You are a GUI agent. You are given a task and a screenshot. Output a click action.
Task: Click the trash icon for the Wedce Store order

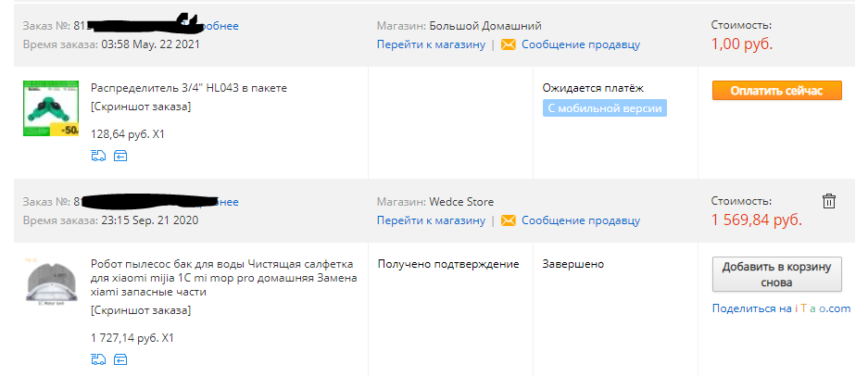tap(829, 201)
